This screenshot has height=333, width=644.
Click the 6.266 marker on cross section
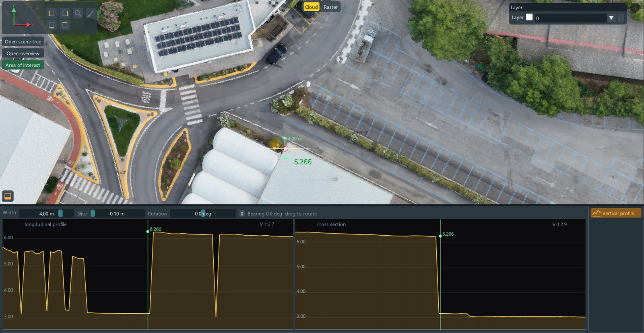pyautogui.click(x=440, y=236)
